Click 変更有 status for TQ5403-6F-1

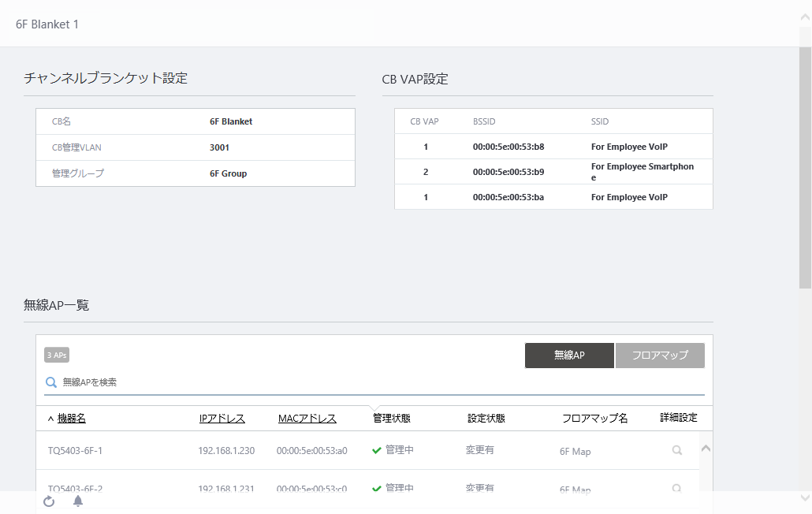coord(479,450)
